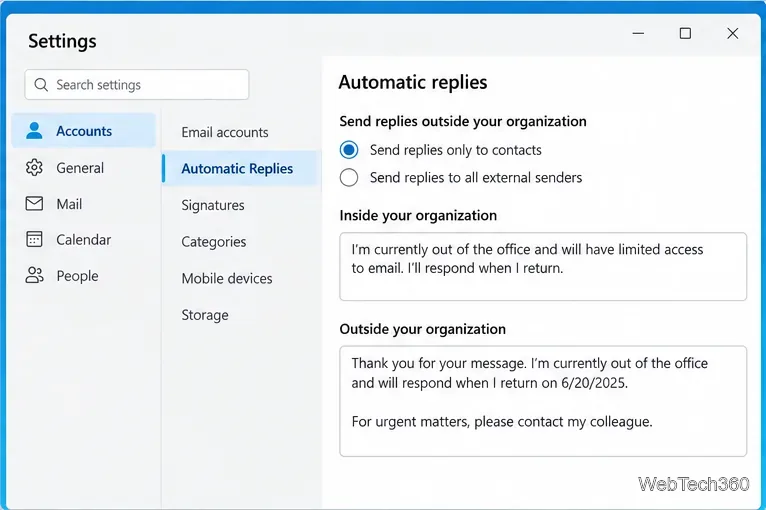Viewport: 766px width, 510px height.
Task: Click the Inside your organization label
Action: (418, 215)
